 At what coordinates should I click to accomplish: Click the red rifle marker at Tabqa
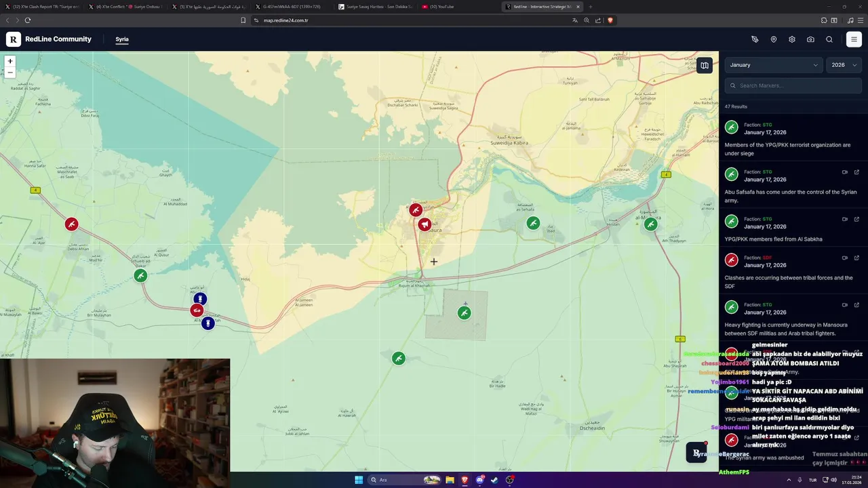click(x=416, y=210)
